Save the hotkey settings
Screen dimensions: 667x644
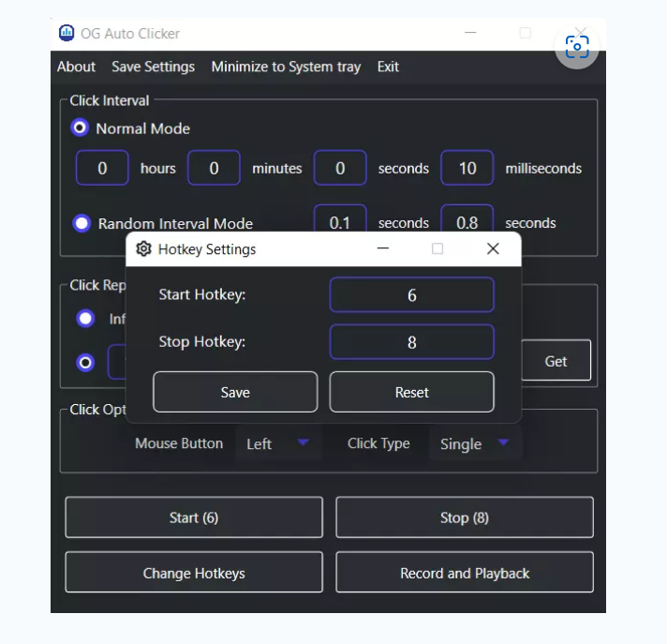[x=235, y=392]
